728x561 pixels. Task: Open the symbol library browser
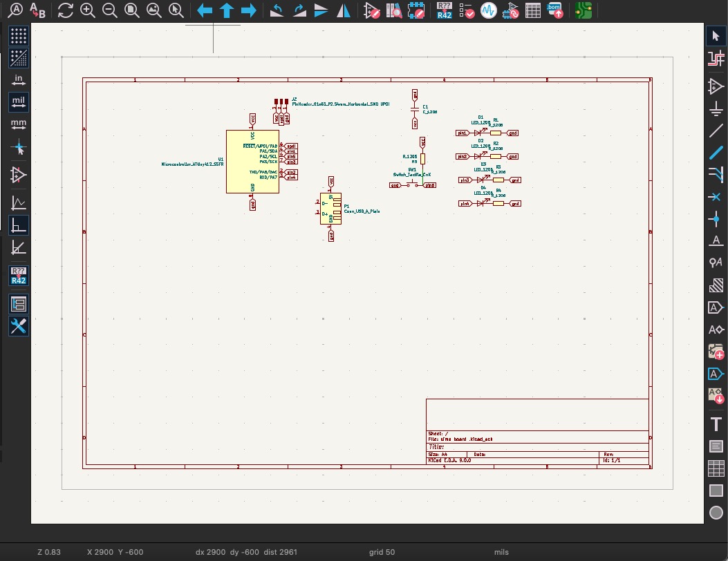point(393,10)
